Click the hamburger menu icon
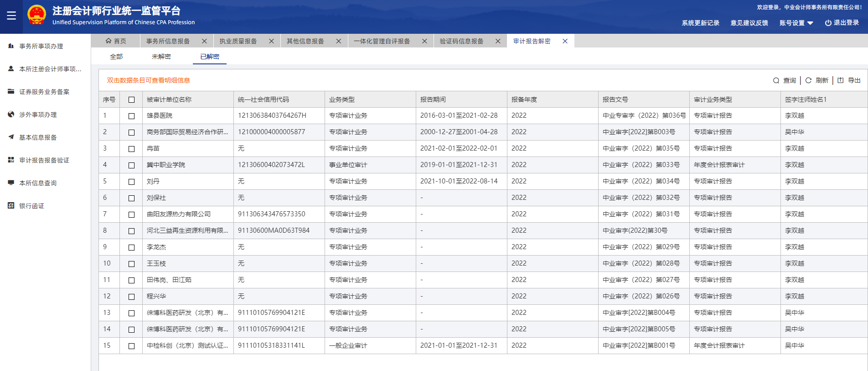The height and width of the screenshot is (371, 868). click(11, 16)
